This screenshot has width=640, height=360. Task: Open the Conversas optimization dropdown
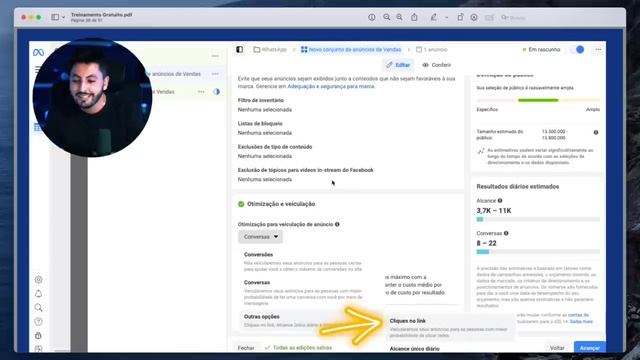pyautogui.click(x=260, y=237)
